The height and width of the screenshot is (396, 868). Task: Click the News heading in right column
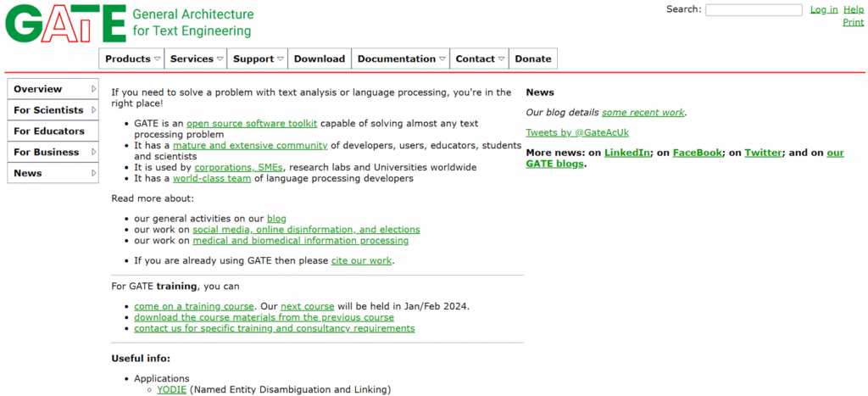(x=540, y=92)
